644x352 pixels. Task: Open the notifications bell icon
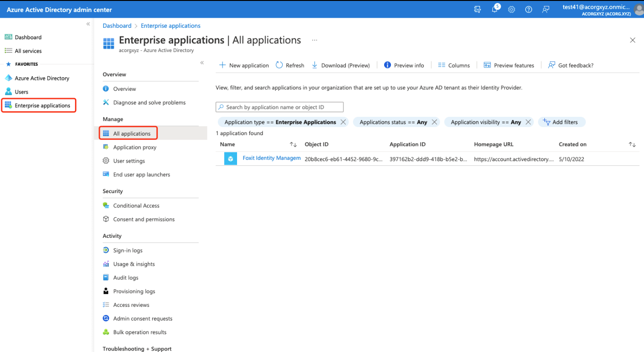(495, 9)
